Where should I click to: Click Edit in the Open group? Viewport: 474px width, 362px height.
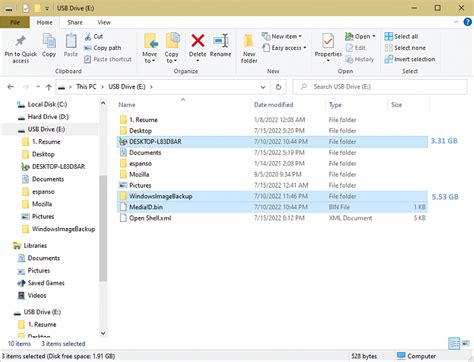[x=356, y=48]
